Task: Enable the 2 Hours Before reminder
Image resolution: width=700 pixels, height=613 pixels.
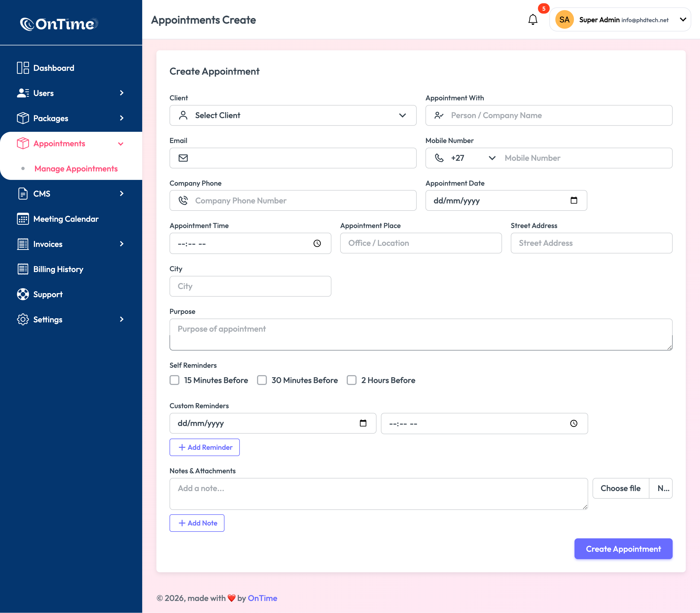Action: (x=352, y=380)
